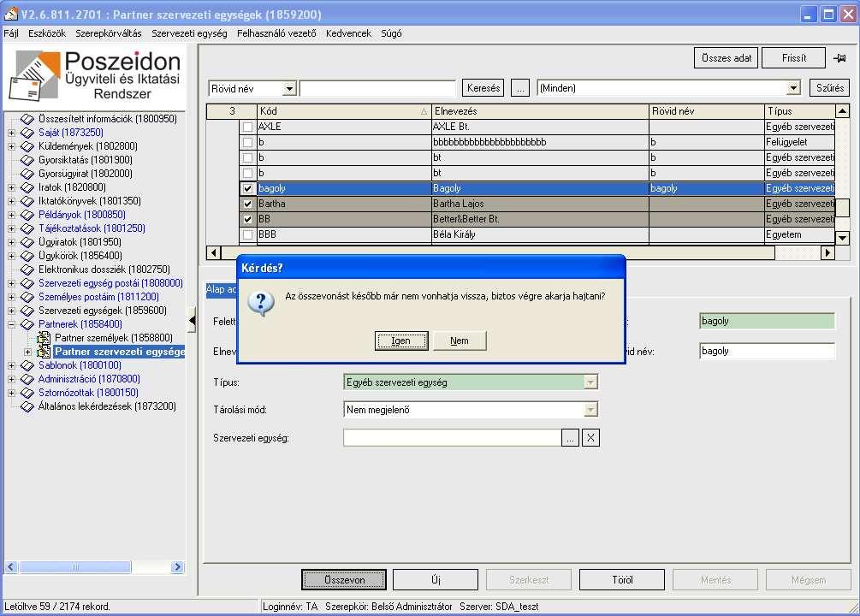Click the pin icon next to Frissít

[839, 57]
